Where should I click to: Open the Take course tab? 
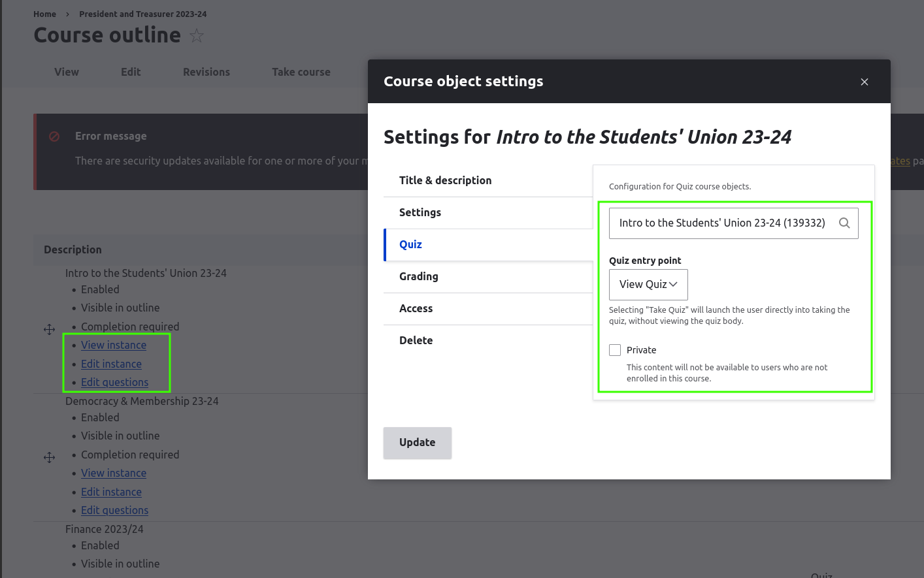pos(301,72)
